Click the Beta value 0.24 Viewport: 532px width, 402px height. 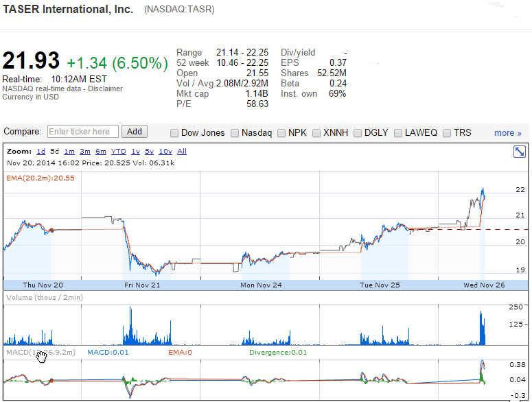pyautogui.click(x=338, y=84)
